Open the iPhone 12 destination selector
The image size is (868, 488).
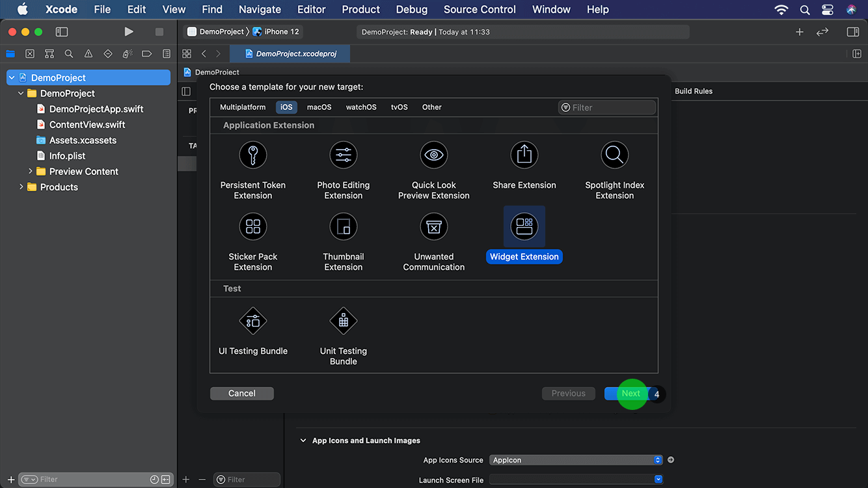(277, 31)
